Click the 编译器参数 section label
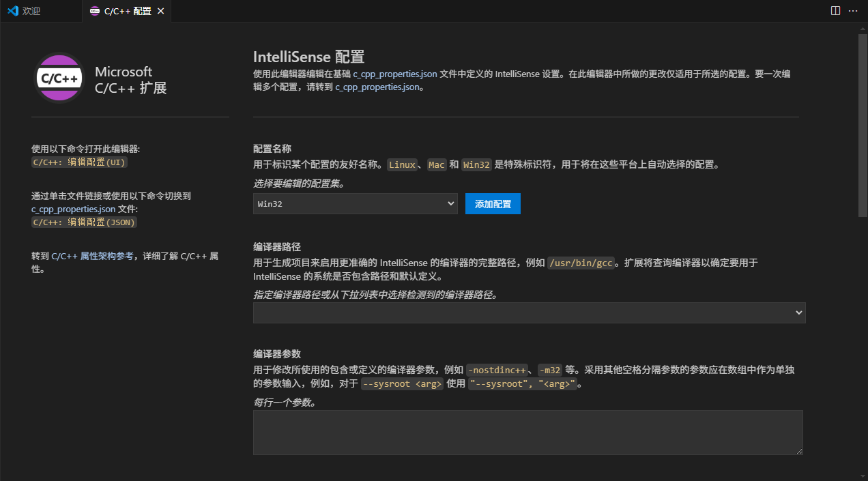The image size is (868, 481). click(277, 354)
